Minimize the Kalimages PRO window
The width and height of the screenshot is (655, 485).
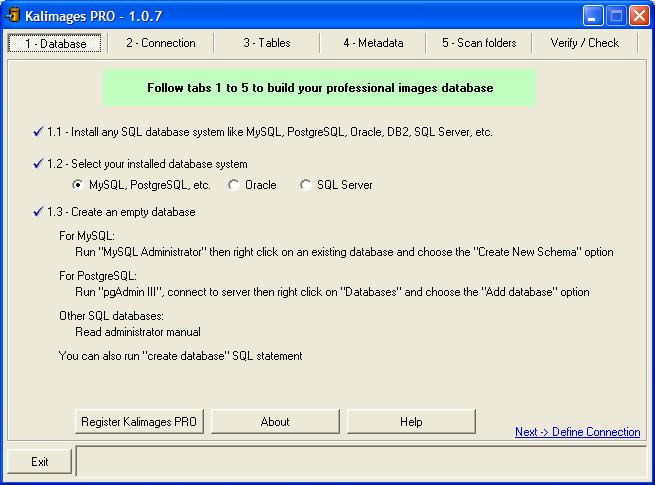click(x=594, y=15)
